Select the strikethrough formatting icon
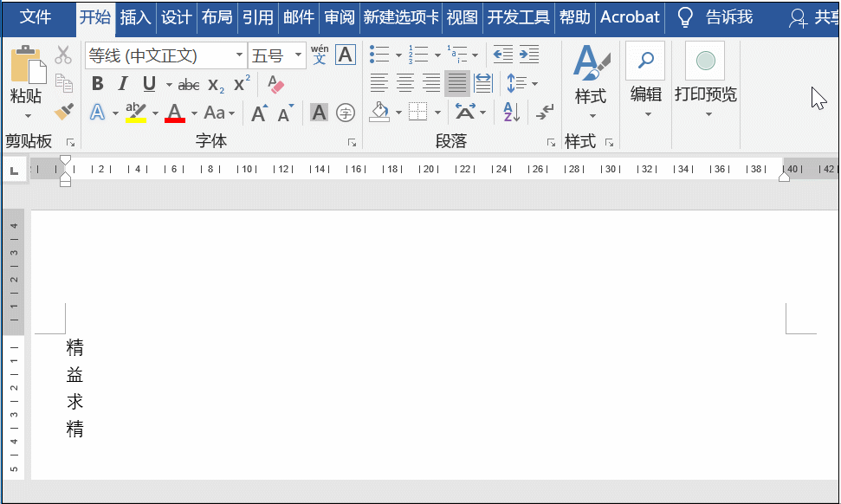This screenshot has height=504, width=841. point(187,84)
